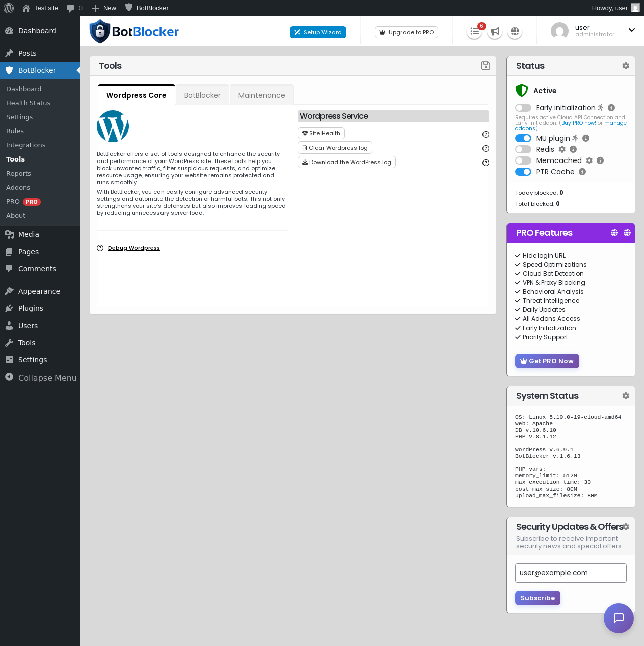Open Status panel gear settings

(x=626, y=66)
